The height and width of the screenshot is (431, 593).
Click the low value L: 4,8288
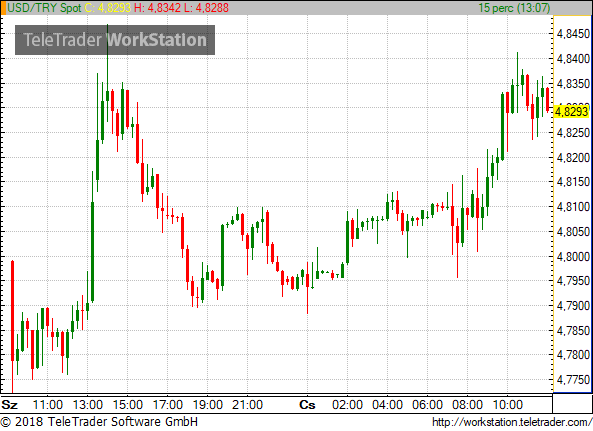click(206, 8)
